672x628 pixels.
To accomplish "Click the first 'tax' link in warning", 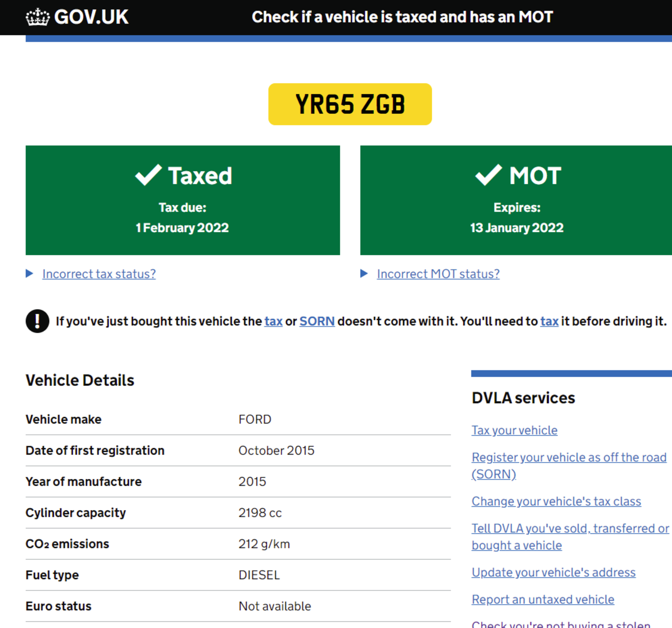I will tap(273, 321).
